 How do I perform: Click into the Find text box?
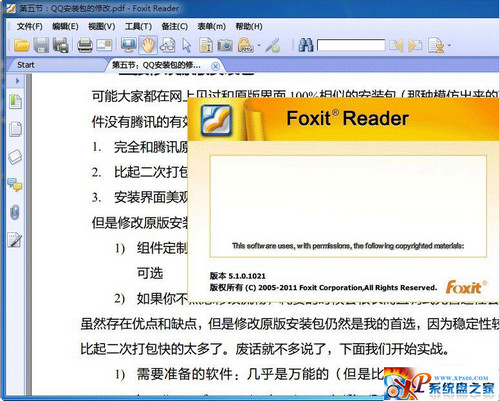[x=351, y=45]
